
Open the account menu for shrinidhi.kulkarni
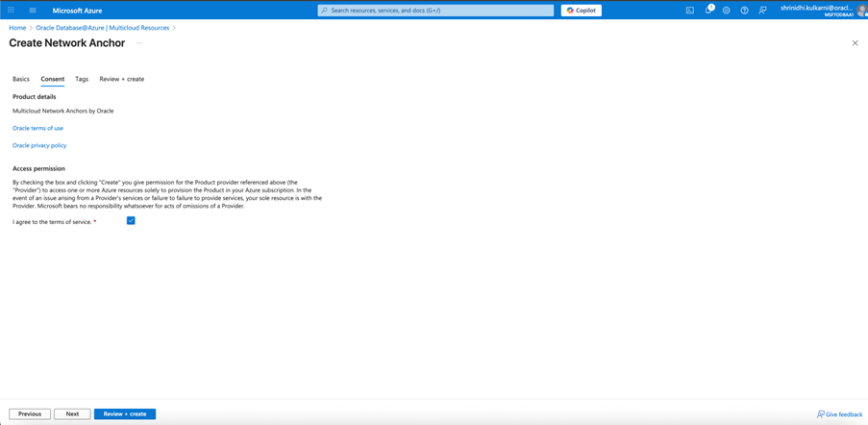pos(823,11)
